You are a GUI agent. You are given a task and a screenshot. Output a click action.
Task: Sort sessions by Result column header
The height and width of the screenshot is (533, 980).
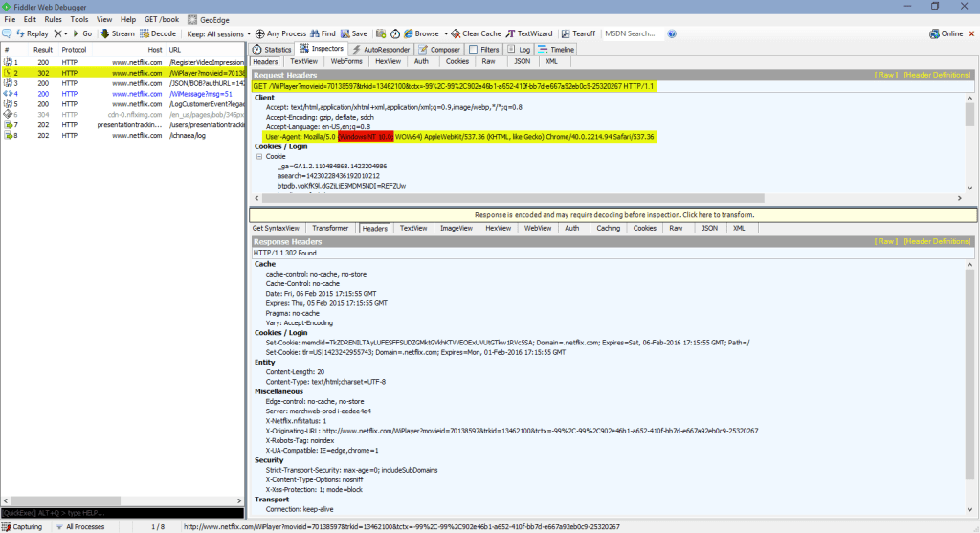[42, 50]
